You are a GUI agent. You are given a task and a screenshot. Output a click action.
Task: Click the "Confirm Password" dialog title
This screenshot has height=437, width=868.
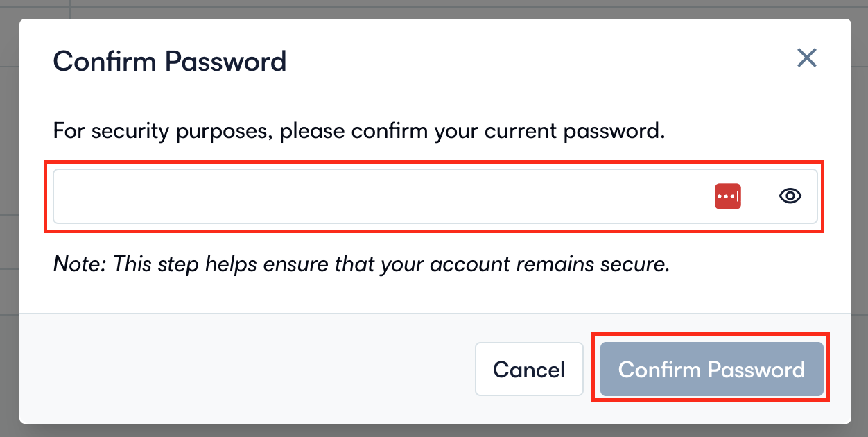click(x=170, y=61)
